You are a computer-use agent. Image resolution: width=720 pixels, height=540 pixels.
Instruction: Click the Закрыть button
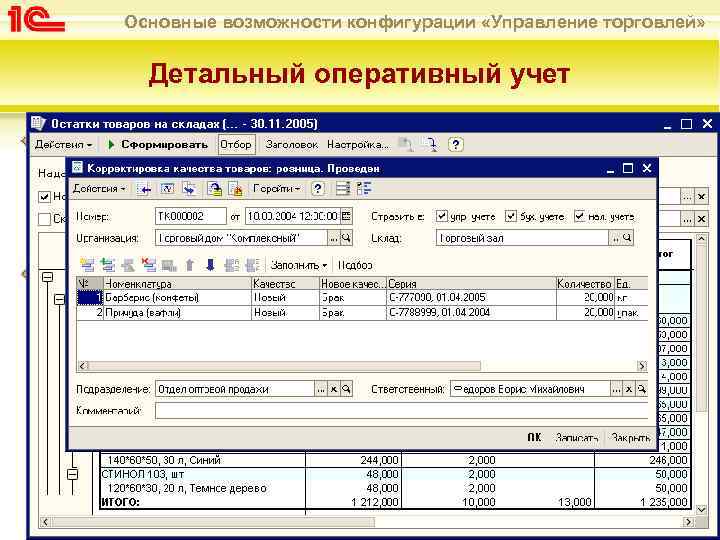pyautogui.click(x=631, y=438)
